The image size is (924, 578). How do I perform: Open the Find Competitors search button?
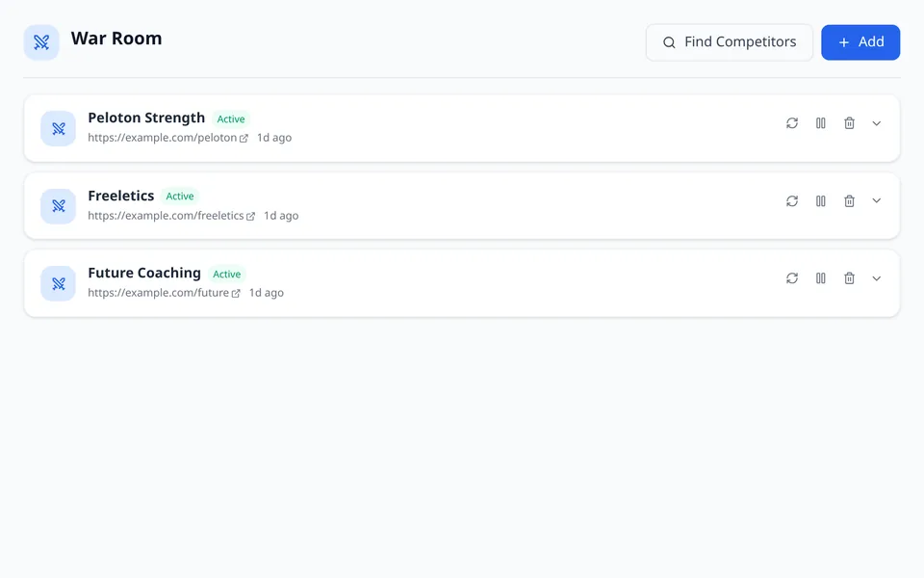729,42
